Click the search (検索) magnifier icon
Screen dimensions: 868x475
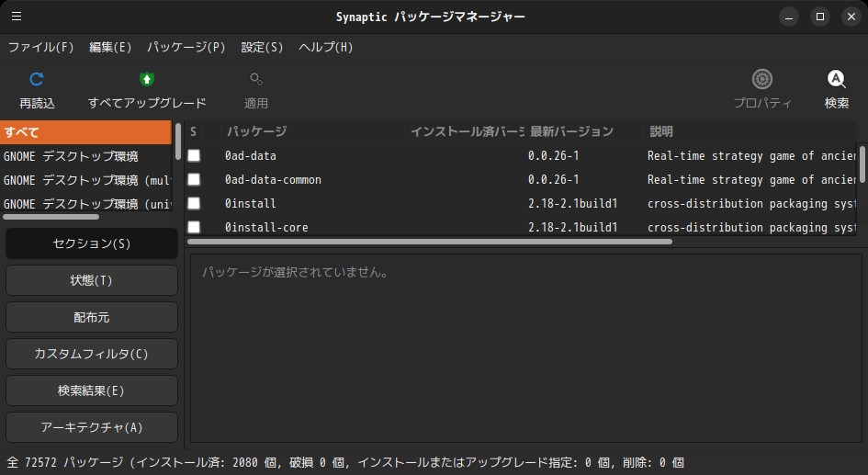836,80
